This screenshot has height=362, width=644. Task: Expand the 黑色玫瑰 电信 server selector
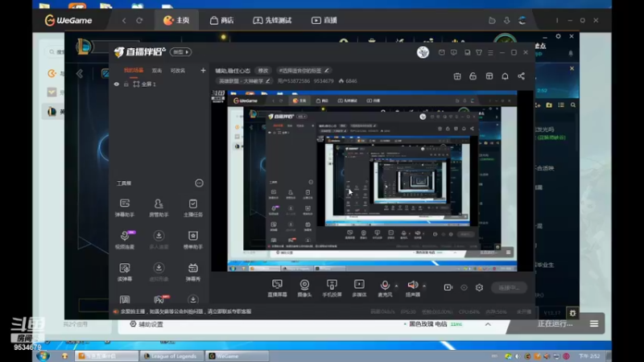tap(488, 324)
